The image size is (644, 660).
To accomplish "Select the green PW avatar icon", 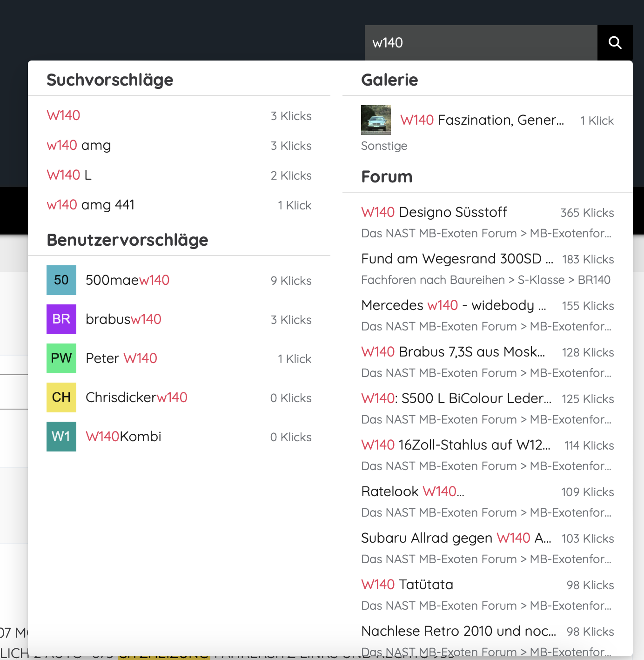I will [61, 358].
